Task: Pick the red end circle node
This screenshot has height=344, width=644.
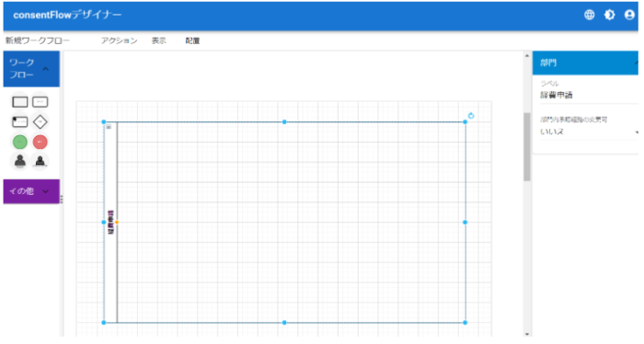Action: (40, 142)
